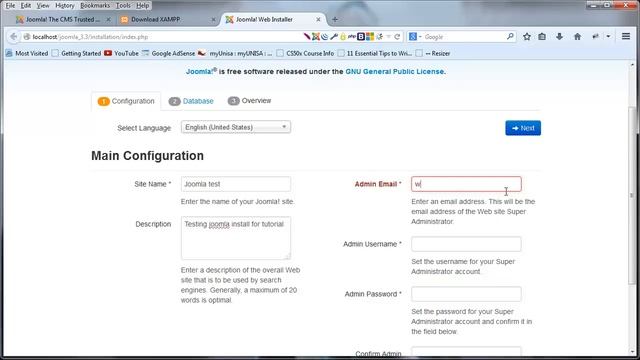Open the Firefox hamburger menu
The image size is (640, 360).
click(x=626, y=37)
